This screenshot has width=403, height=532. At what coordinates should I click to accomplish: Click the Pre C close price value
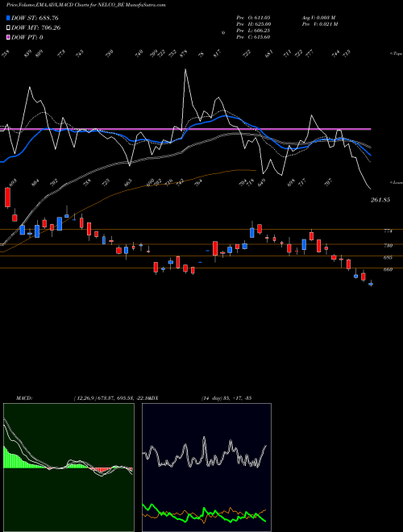tap(253, 36)
